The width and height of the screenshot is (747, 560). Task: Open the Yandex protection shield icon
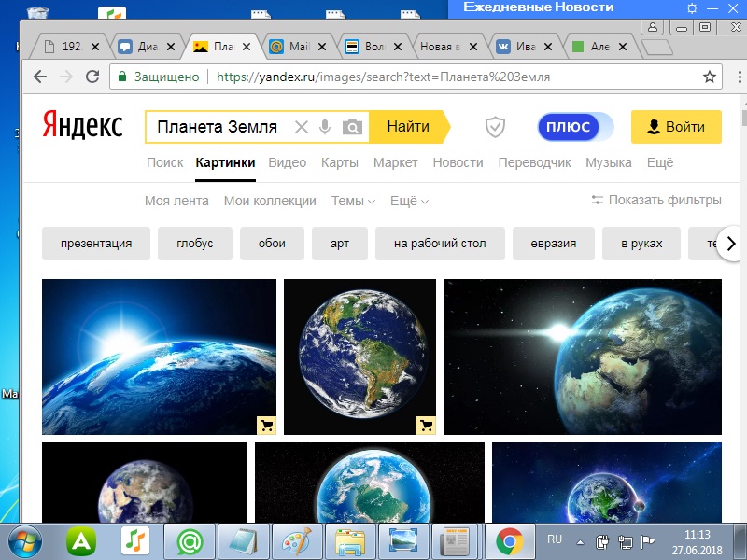click(495, 127)
